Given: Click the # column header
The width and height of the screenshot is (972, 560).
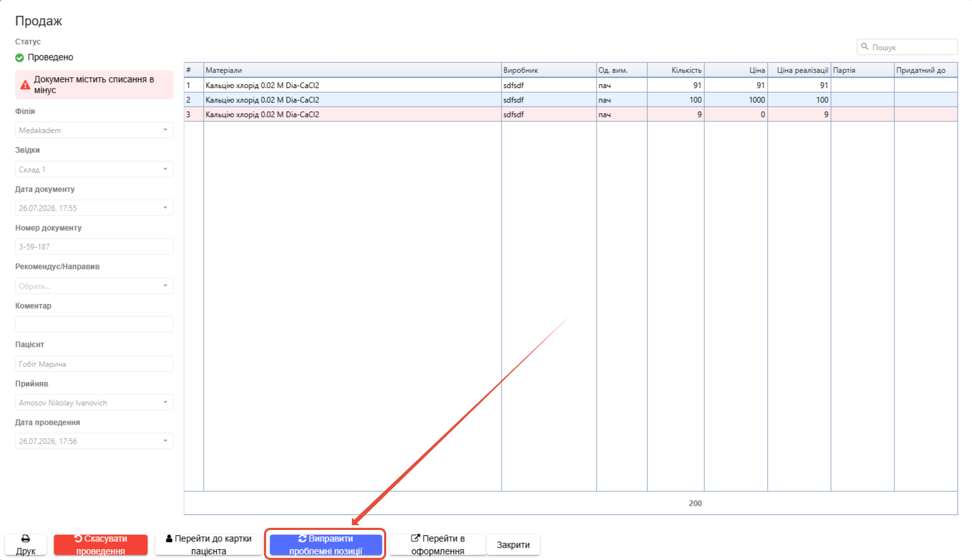Looking at the screenshot, I should coord(194,70).
